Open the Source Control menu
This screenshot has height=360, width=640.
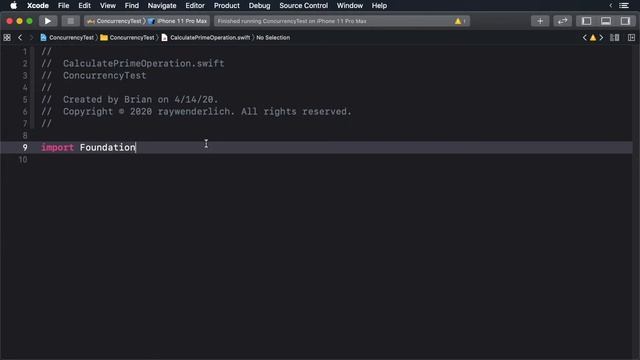pyautogui.click(x=303, y=6)
